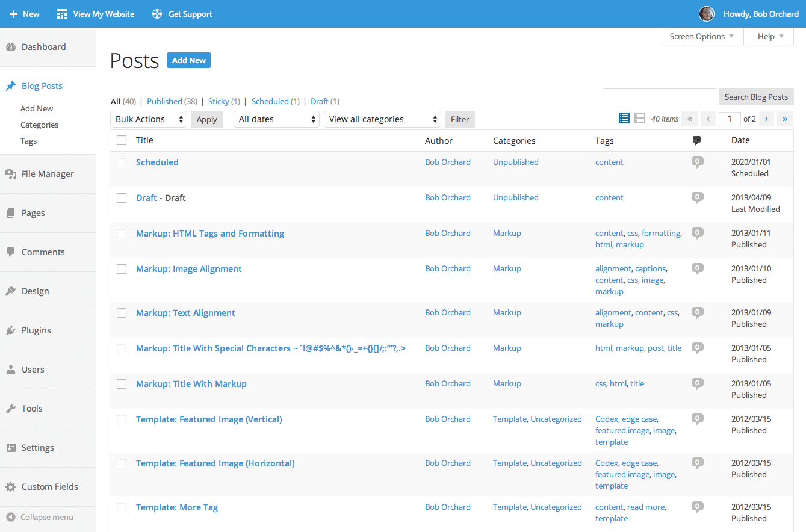Screen dimensions: 806x532
Task: Open the All dates dropdown
Action: coord(276,119)
